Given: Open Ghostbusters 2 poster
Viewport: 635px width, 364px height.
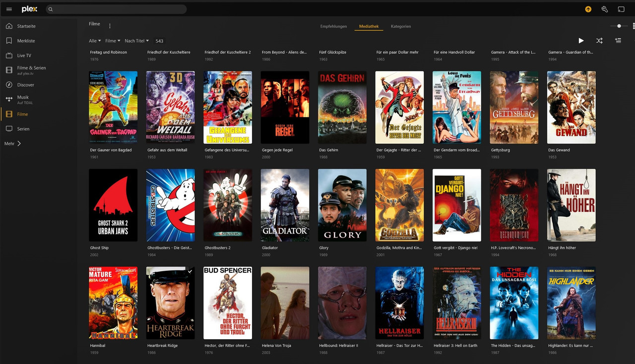Looking at the screenshot, I should [228, 205].
